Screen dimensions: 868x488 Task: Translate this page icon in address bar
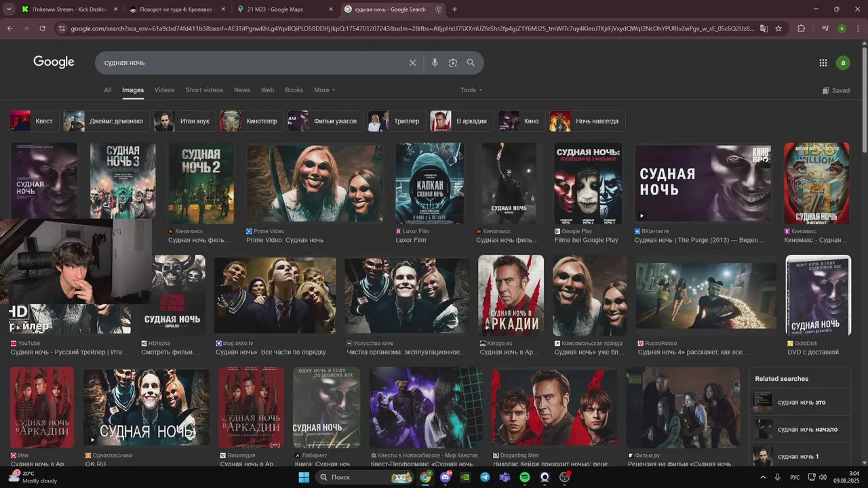pos(764,28)
